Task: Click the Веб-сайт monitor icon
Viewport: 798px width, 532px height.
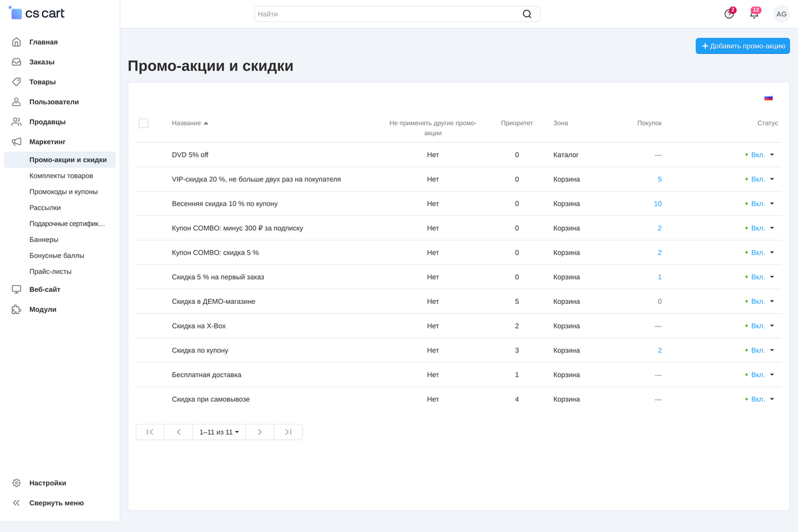Action: coord(17,289)
